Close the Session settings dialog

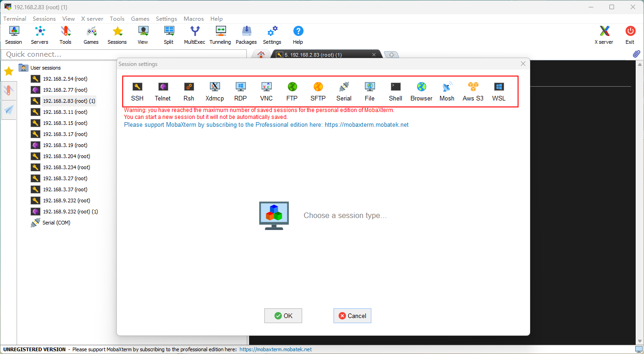523,64
